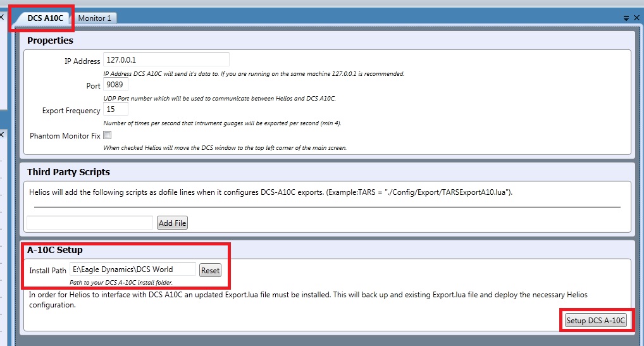Click the 'Path to your DCS A-10C install folder' hint
The image size is (644, 346).
point(121,282)
